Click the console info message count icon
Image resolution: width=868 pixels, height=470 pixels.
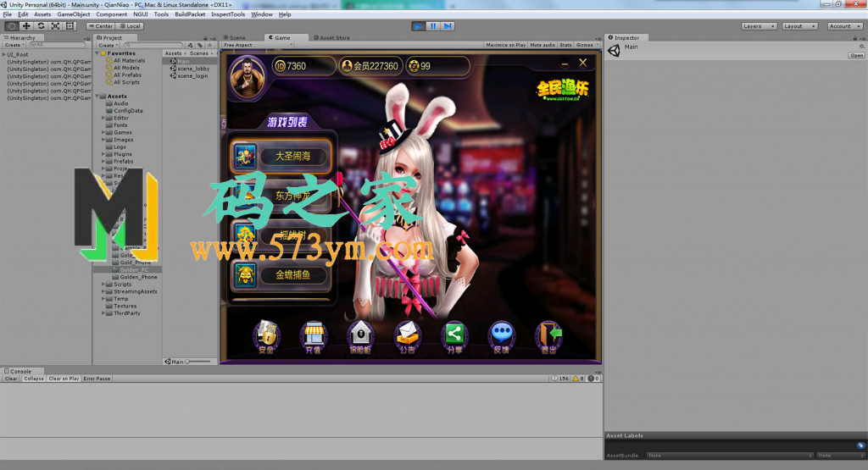click(560, 379)
